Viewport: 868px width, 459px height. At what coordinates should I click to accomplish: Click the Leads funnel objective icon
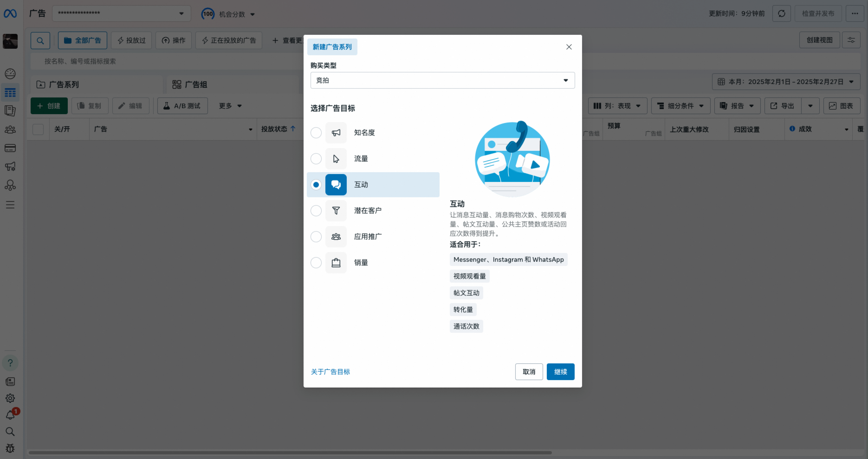tap(336, 211)
